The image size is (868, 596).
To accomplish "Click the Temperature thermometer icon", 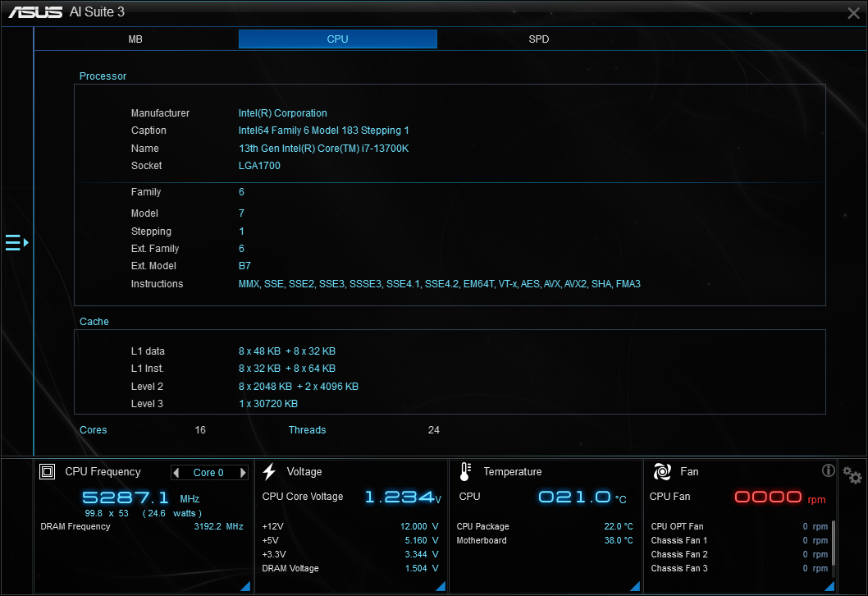I will [x=465, y=471].
